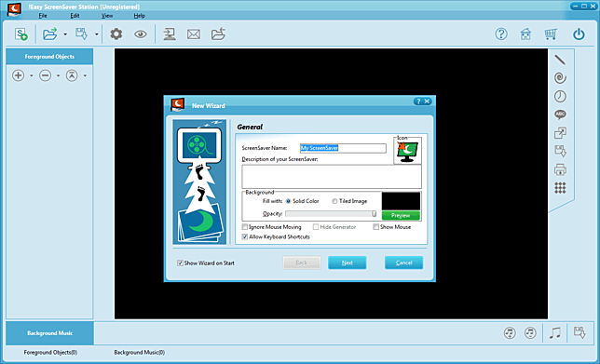Click the shopping cart purchase icon

coord(551,34)
